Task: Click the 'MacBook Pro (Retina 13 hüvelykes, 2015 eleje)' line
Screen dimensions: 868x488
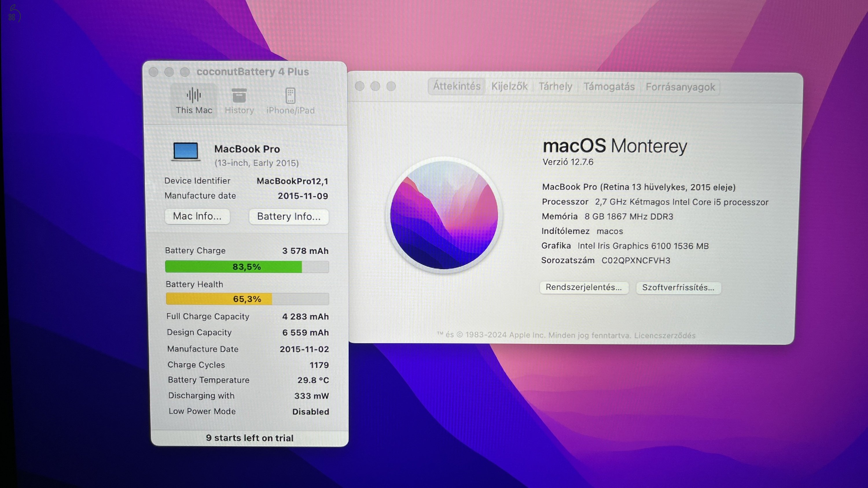Action: [639, 187]
